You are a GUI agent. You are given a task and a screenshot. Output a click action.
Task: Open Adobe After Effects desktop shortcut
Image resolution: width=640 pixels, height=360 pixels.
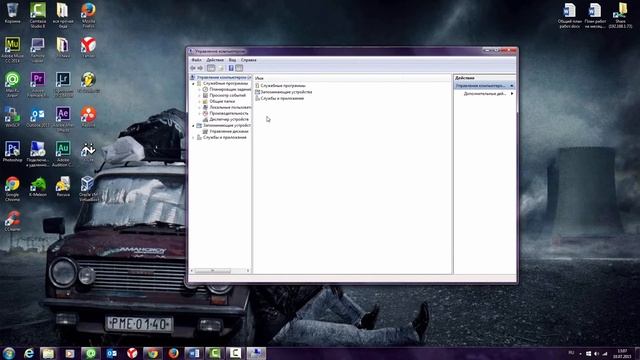63,119
